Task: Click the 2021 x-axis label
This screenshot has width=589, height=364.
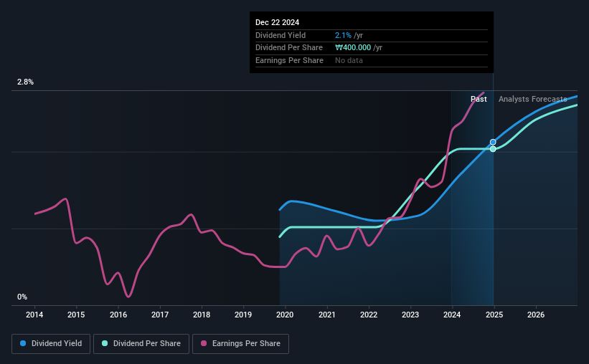Action: [x=327, y=315]
